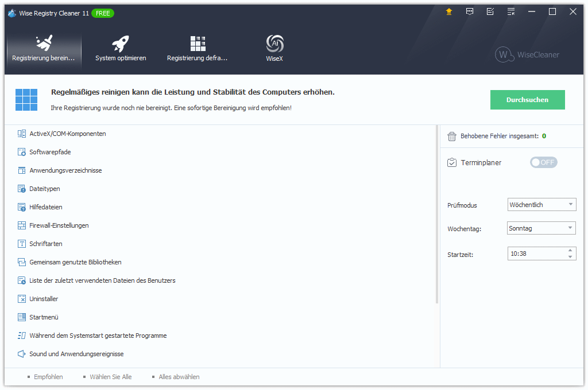
Task: Open the feedback chat icon in title bar
Action: [470, 11]
